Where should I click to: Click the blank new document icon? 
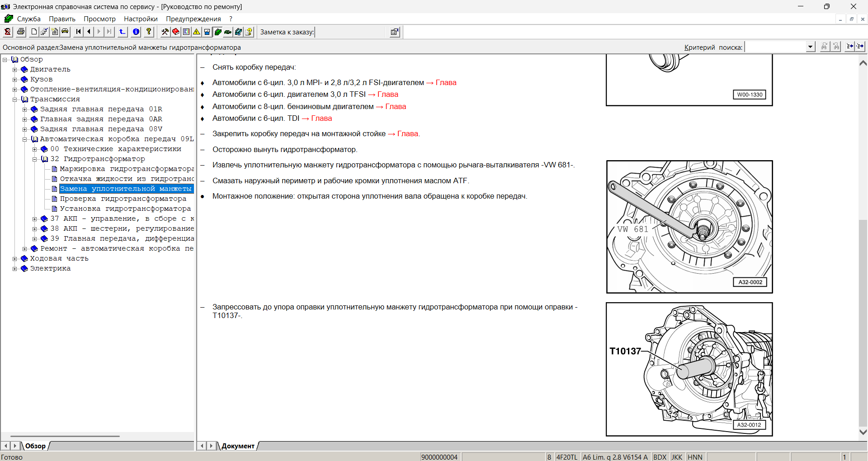pyautogui.click(x=34, y=32)
